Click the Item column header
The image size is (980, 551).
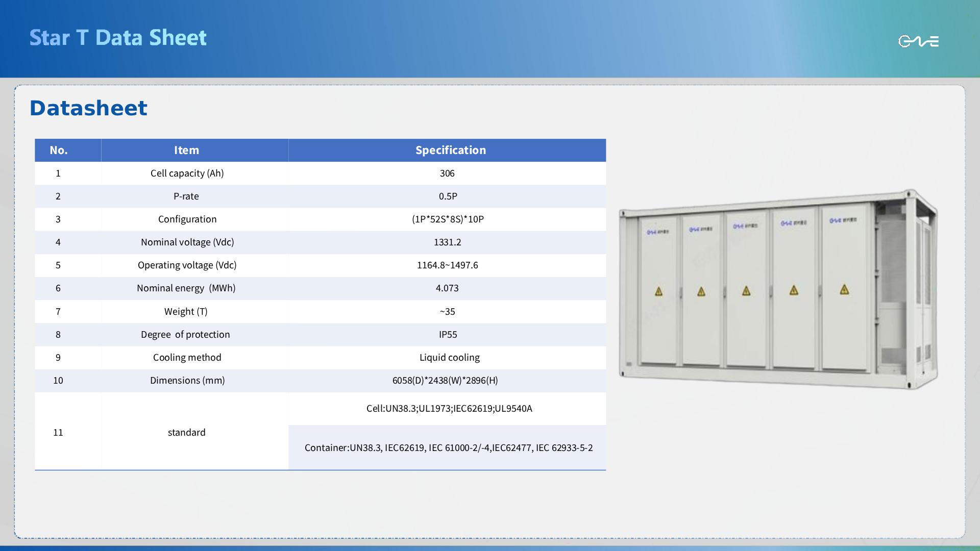[186, 150]
